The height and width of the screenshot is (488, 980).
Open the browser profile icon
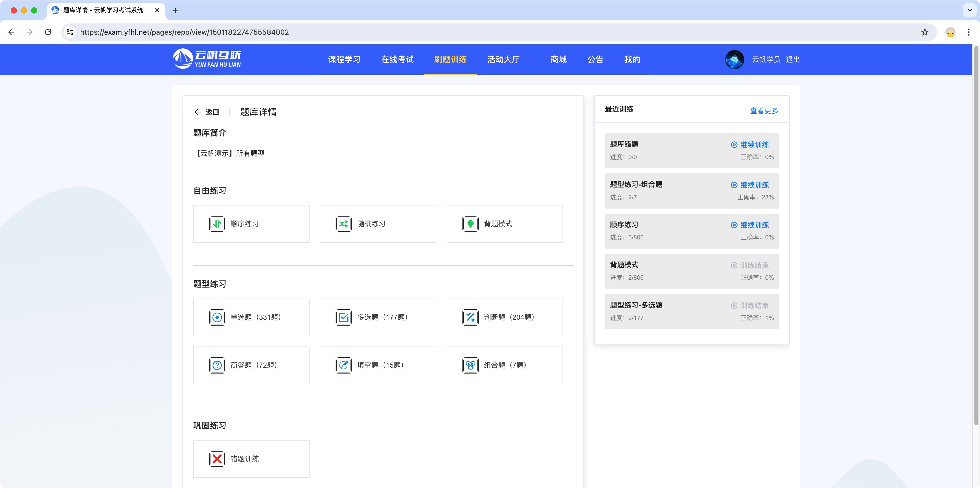950,32
